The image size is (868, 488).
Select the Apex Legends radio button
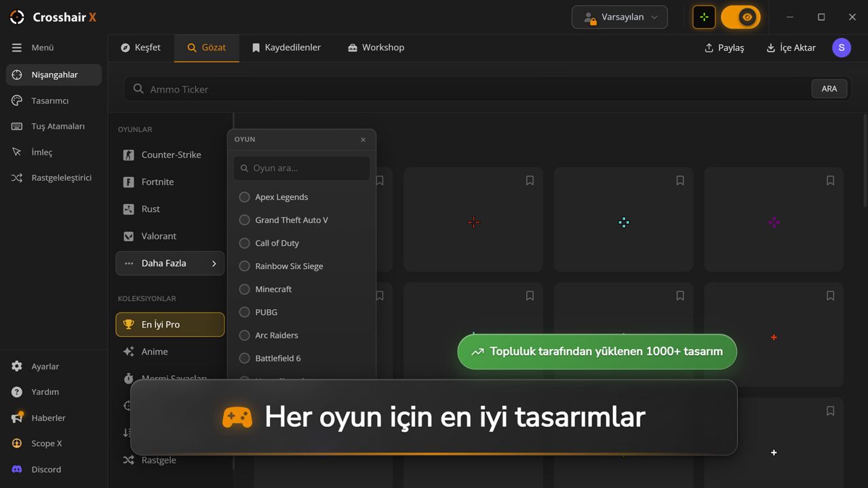point(245,197)
